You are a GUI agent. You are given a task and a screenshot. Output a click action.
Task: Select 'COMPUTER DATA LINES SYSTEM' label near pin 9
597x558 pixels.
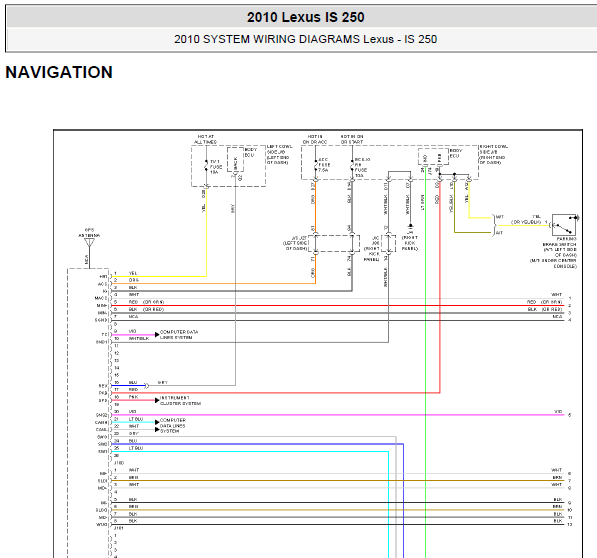[179, 335]
